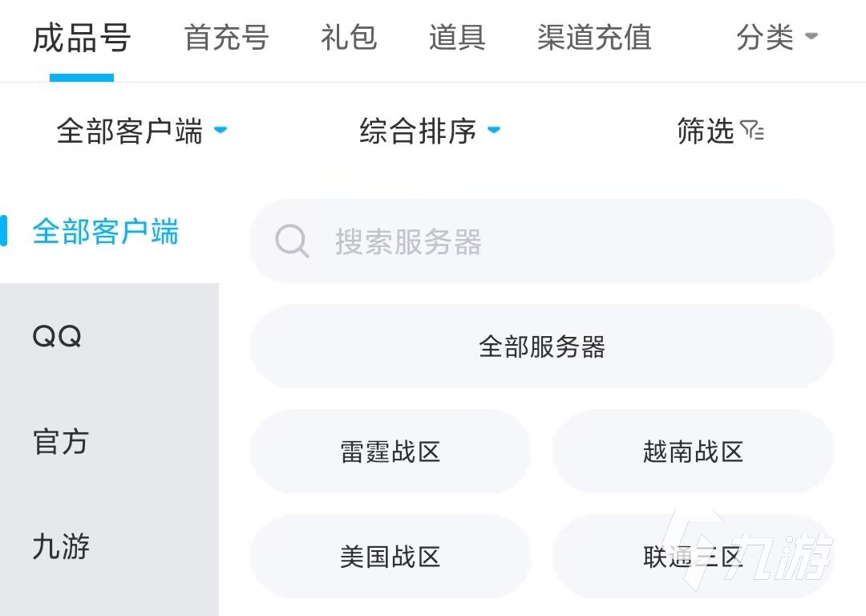Switch to the 首充号 tab

226,38
